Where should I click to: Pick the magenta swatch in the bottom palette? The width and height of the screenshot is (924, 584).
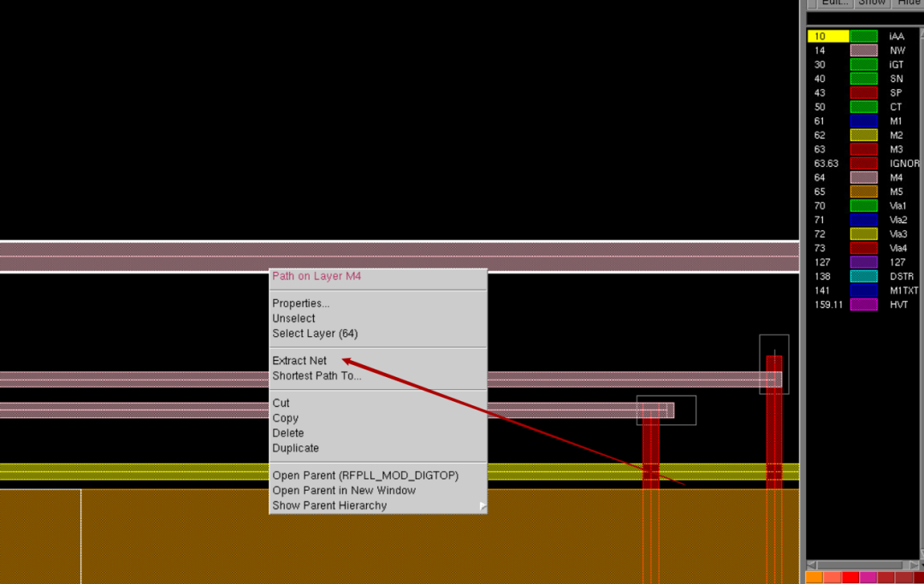coord(868,577)
